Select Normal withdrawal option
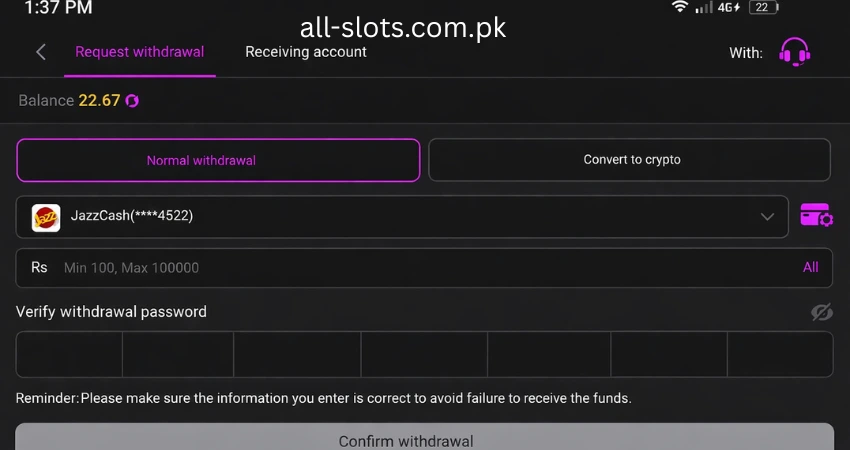The width and height of the screenshot is (850, 450). (218, 160)
